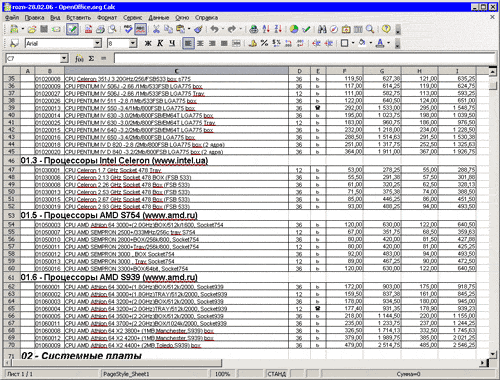Toggle AutoSpellcheck icon
Viewport: 500px width, 380px height.
[x=140, y=29]
